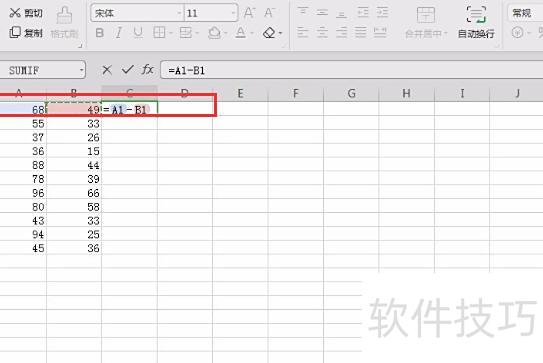Toggle Wrap Text (自动换行)
The image size is (543, 363).
(x=476, y=21)
